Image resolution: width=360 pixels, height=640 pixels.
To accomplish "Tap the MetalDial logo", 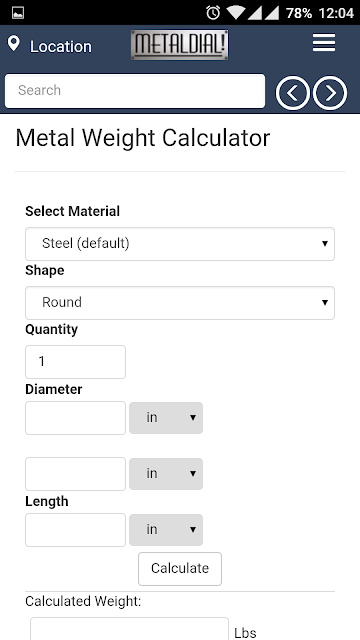I will tap(180, 45).
